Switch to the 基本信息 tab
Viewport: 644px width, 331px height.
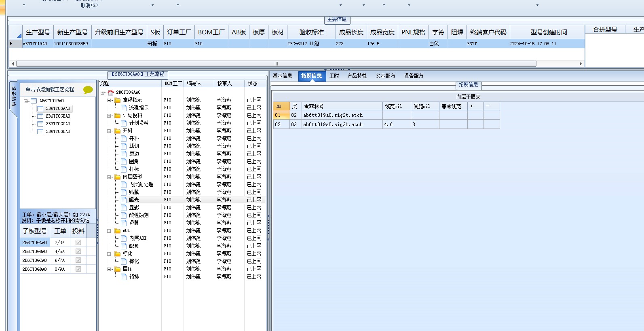click(282, 76)
